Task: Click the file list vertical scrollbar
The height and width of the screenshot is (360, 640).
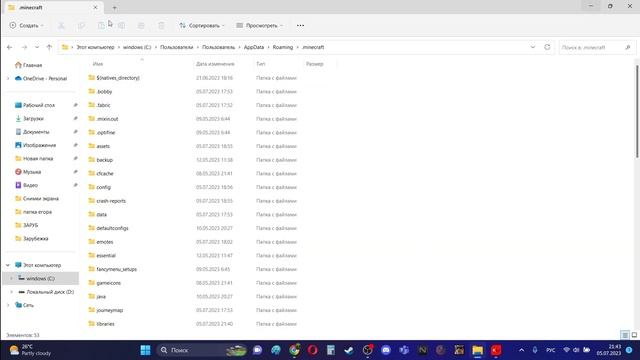Action: pyautogui.click(x=637, y=110)
